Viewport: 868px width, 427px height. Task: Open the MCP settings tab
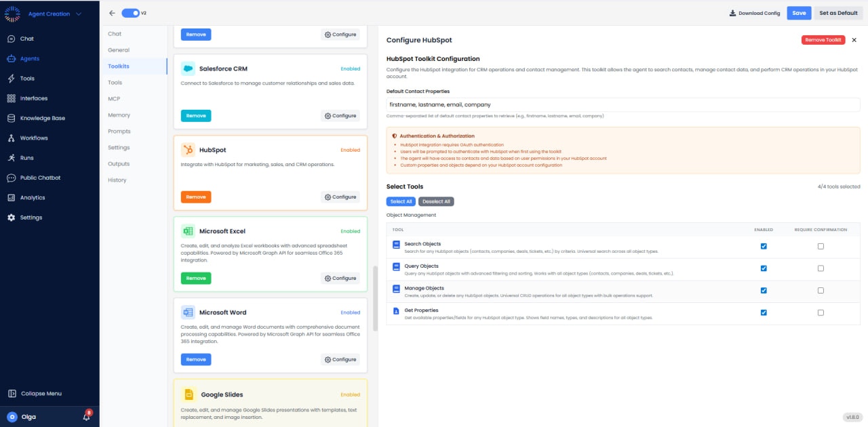(x=114, y=98)
